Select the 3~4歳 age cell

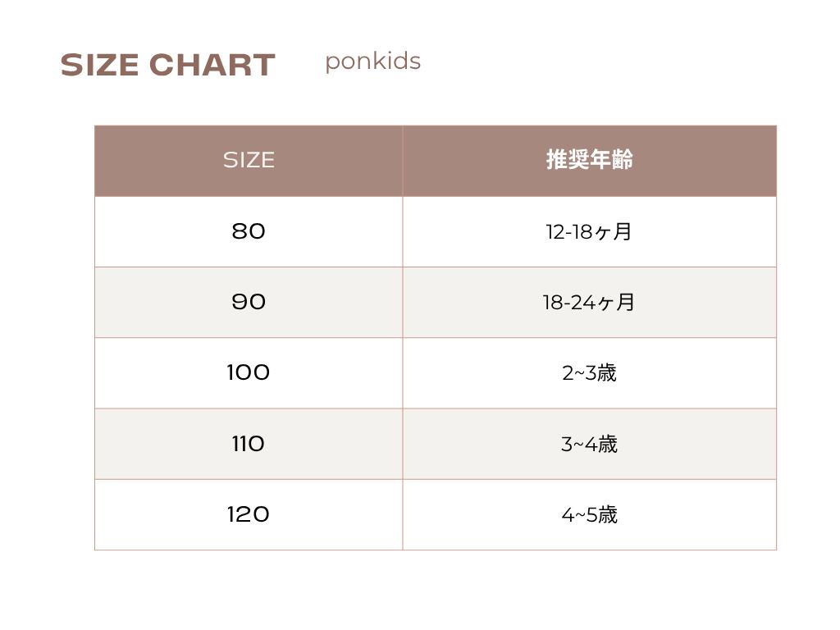point(589,444)
